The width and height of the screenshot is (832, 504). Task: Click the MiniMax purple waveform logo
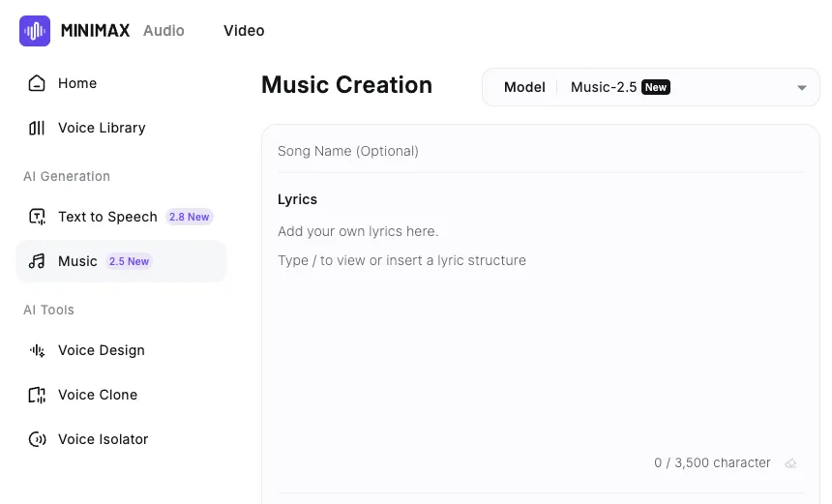[x=35, y=31]
